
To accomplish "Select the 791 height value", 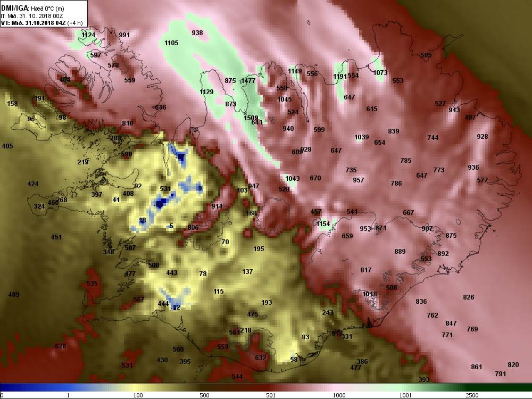I will pyautogui.click(x=501, y=374).
